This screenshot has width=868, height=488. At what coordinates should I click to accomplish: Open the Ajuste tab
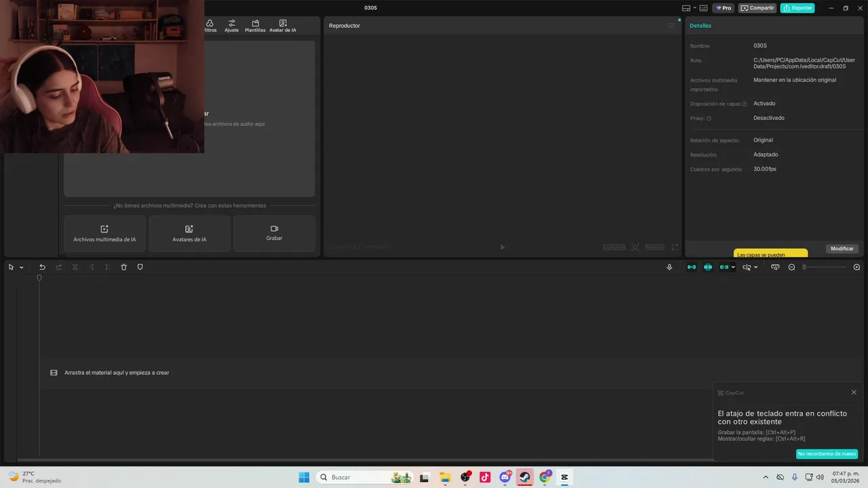(232, 26)
